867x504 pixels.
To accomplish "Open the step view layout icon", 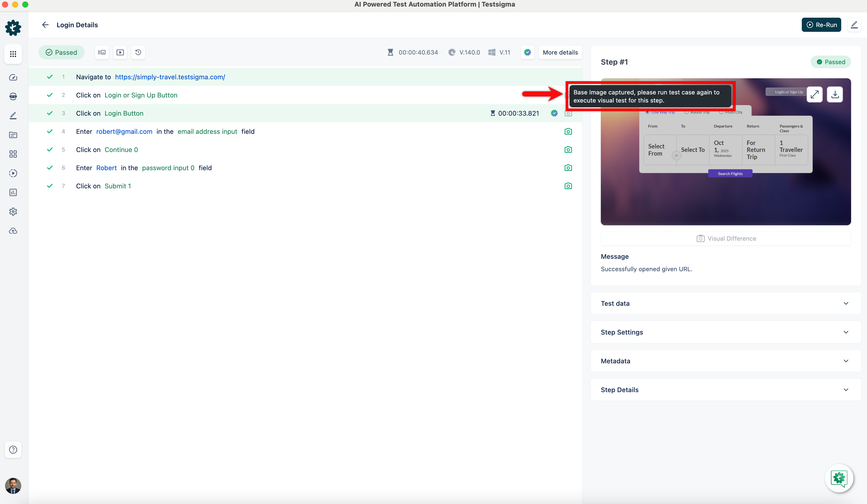I will (x=102, y=52).
